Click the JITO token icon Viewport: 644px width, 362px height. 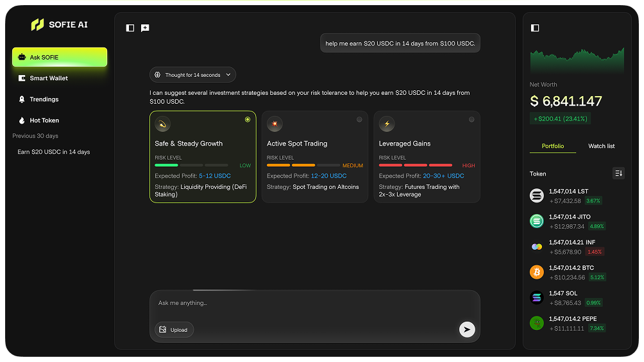pos(537,221)
